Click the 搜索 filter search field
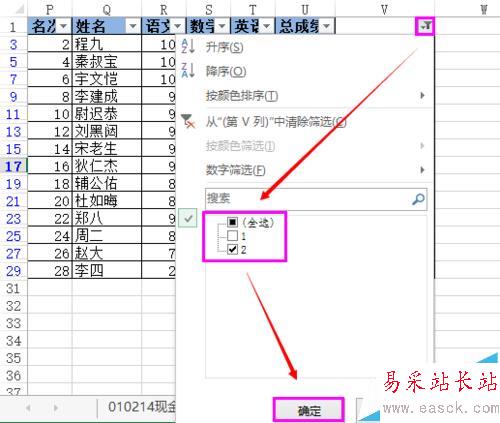Image resolution: width=500 pixels, height=423 pixels. 316,199
